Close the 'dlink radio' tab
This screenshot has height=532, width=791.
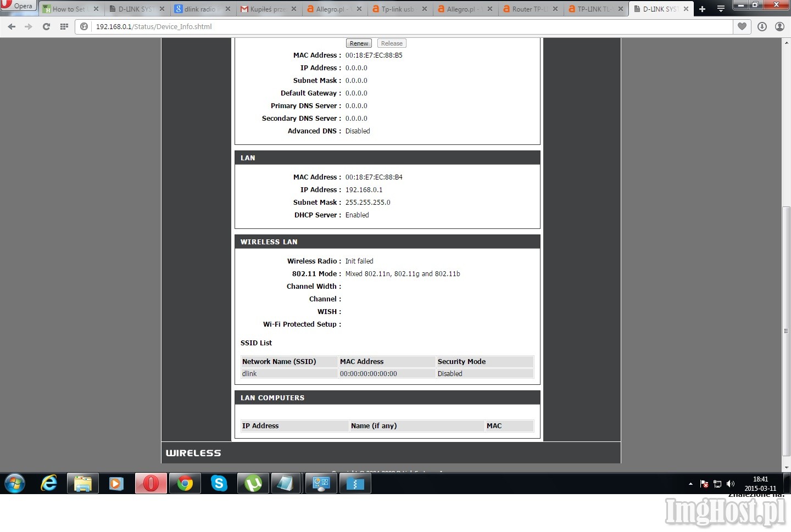pyautogui.click(x=228, y=9)
